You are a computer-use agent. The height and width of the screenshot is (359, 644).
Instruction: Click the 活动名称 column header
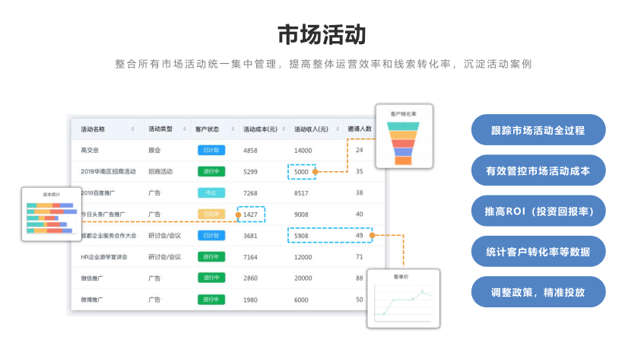[x=93, y=129]
